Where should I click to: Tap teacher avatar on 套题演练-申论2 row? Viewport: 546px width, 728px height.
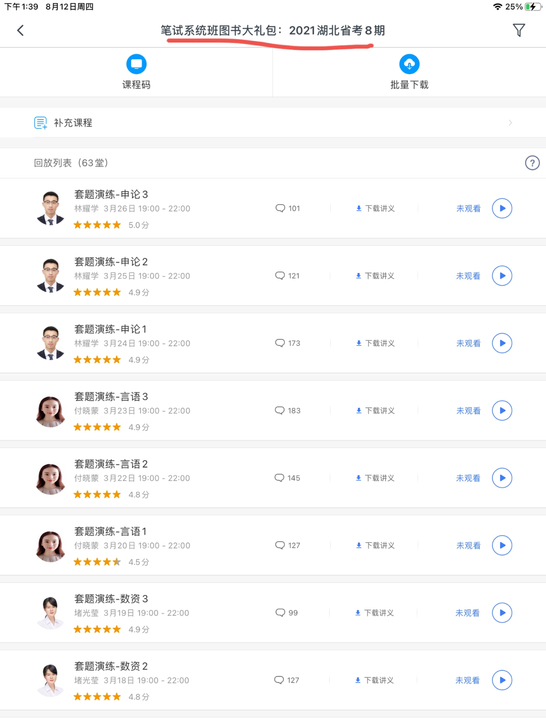click(x=50, y=276)
